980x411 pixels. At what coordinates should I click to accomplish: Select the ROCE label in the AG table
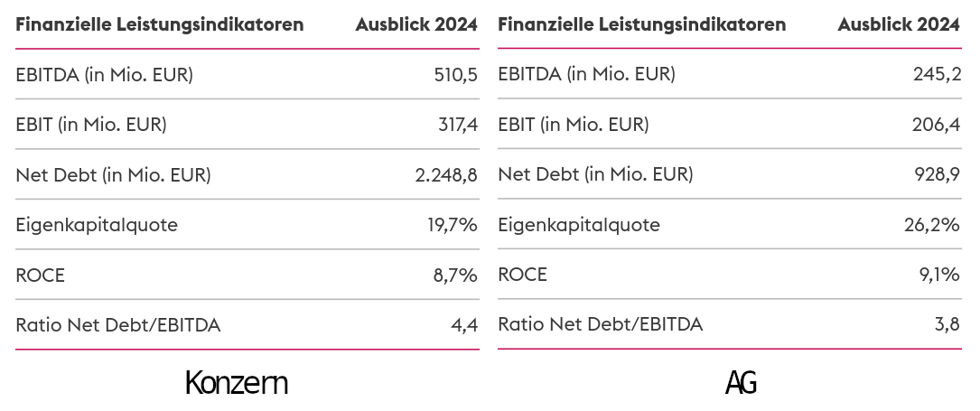(x=522, y=275)
